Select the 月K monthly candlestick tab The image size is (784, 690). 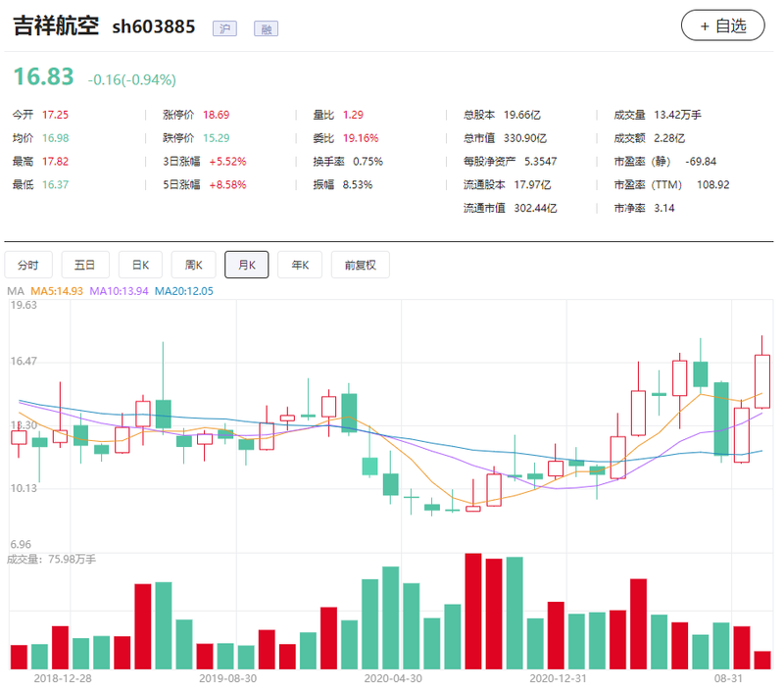tap(247, 265)
